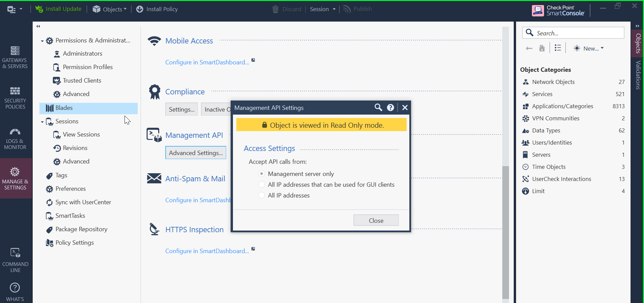The image size is (644, 303).
Task: Open Gateways & Servers view icon
Action: coord(15,51)
